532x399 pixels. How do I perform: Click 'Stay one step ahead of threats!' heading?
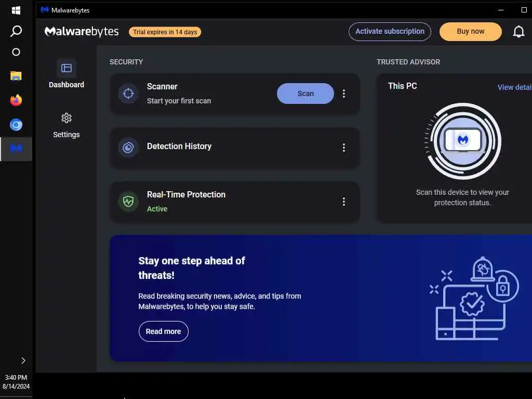pos(192,268)
